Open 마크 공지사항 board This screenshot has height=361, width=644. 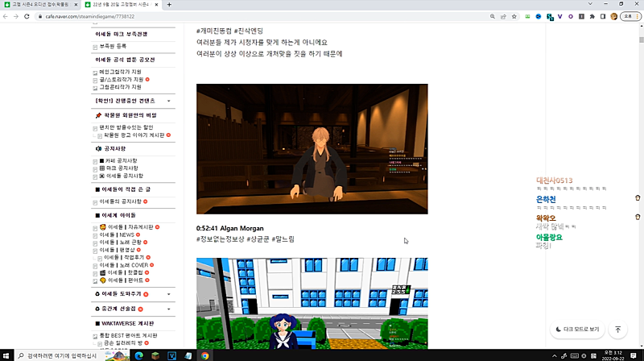(118, 168)
